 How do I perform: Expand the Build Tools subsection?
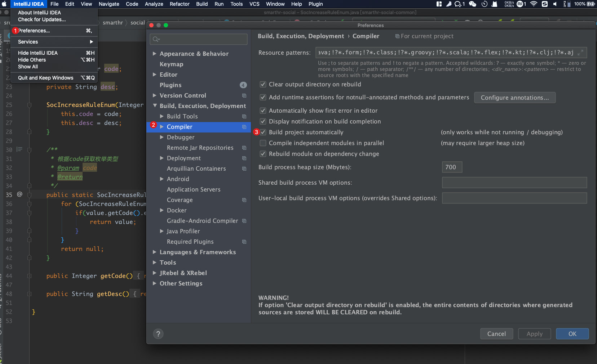(x=162, y=116)
